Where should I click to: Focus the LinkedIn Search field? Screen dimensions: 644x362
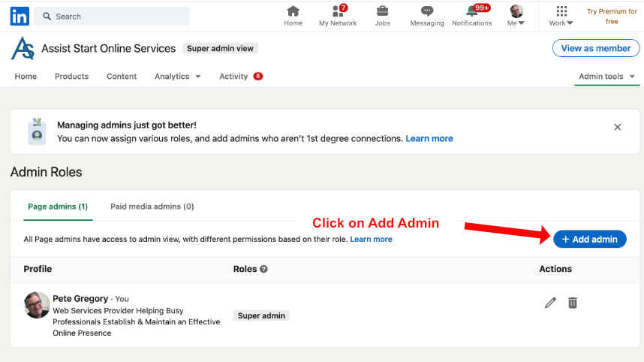coord(112,17)
